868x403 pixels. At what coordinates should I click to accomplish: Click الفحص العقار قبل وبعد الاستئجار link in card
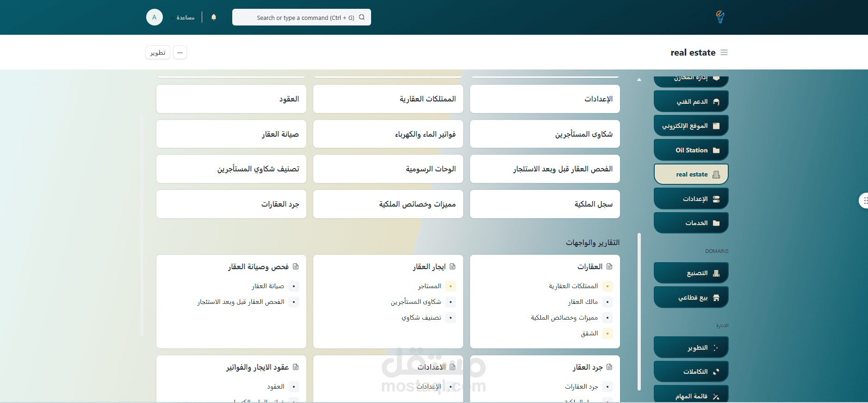point(241,302)
